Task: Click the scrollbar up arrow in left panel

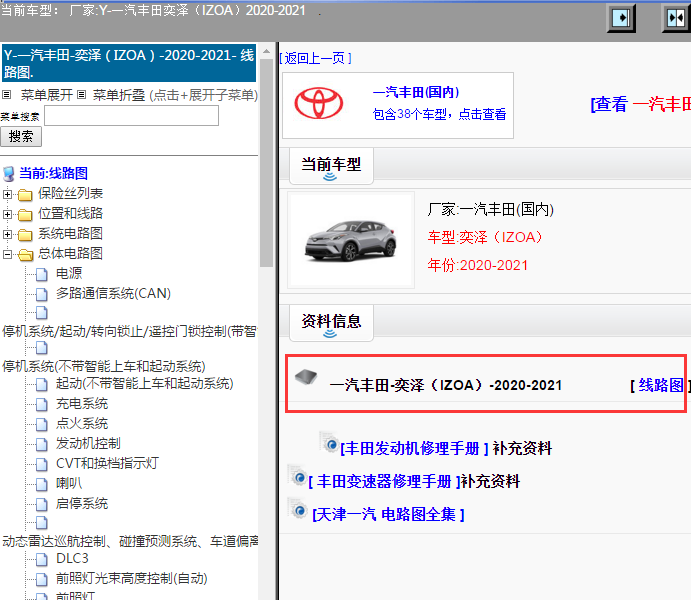Action: coord(267,52)
